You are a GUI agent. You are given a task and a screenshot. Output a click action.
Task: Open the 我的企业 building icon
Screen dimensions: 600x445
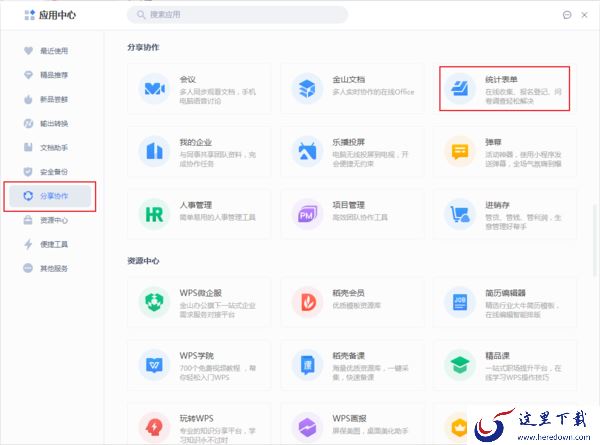click(154, 152)
